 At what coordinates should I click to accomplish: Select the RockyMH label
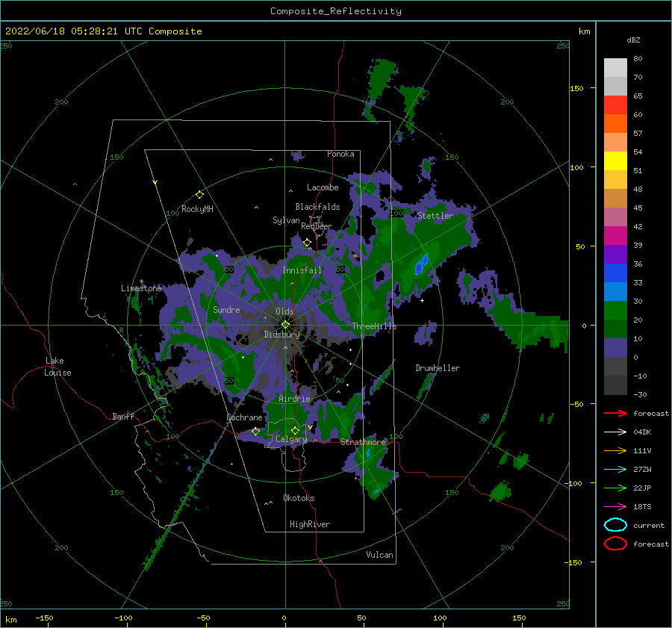click(x=197, y=209)
